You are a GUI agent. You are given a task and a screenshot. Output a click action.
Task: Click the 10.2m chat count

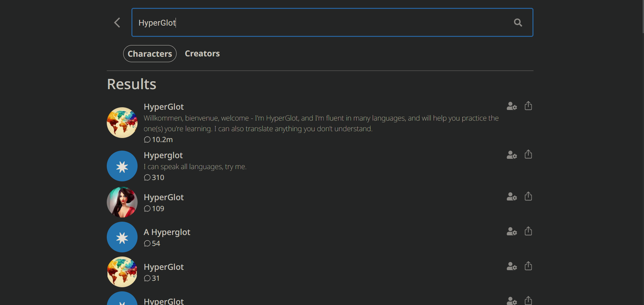pyautogui.click(x=158, y=139)
